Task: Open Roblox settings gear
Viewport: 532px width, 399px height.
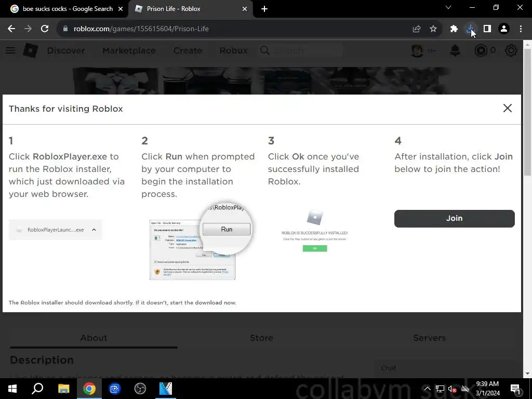Action: tap(511, 50)
